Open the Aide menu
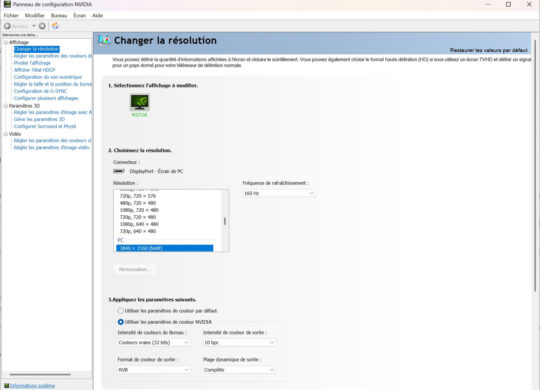540x390 pixels. (97, 16)
